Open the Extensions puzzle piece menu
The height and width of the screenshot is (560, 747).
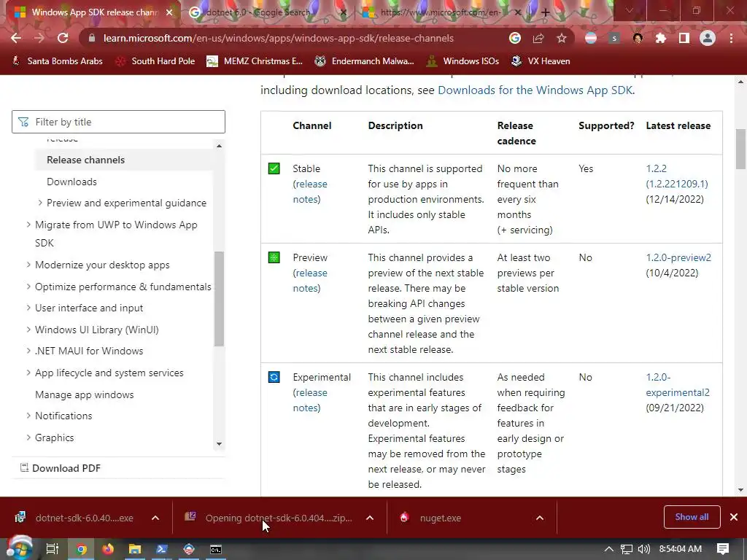(x=661, y=38)
